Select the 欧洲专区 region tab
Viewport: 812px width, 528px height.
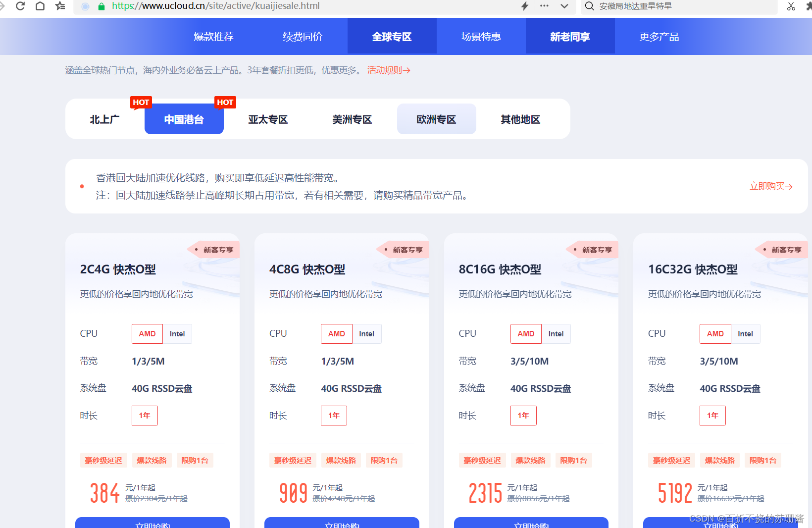436,119
